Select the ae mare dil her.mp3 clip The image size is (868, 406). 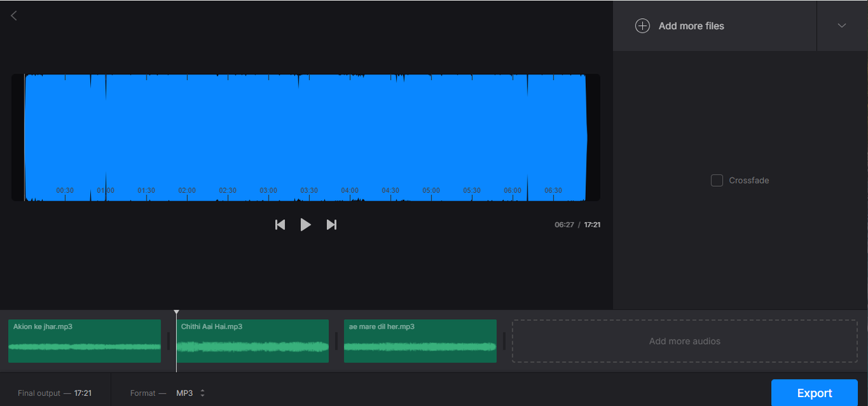click(420, 341)
